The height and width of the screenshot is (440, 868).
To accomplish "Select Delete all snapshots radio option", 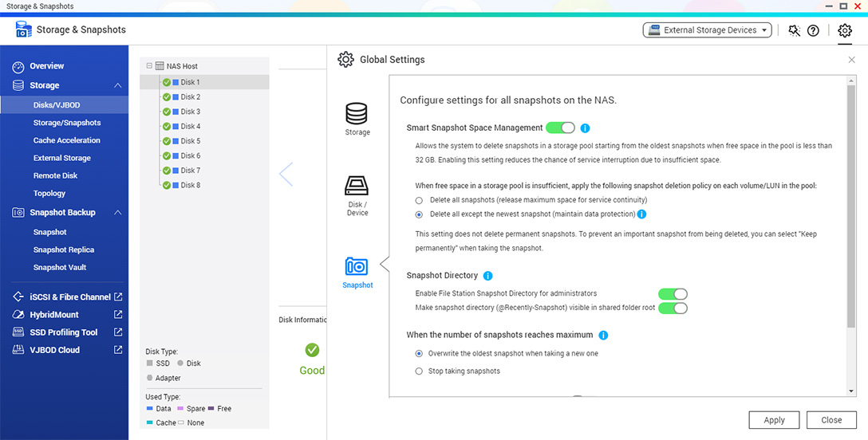I will pos(420,200).
